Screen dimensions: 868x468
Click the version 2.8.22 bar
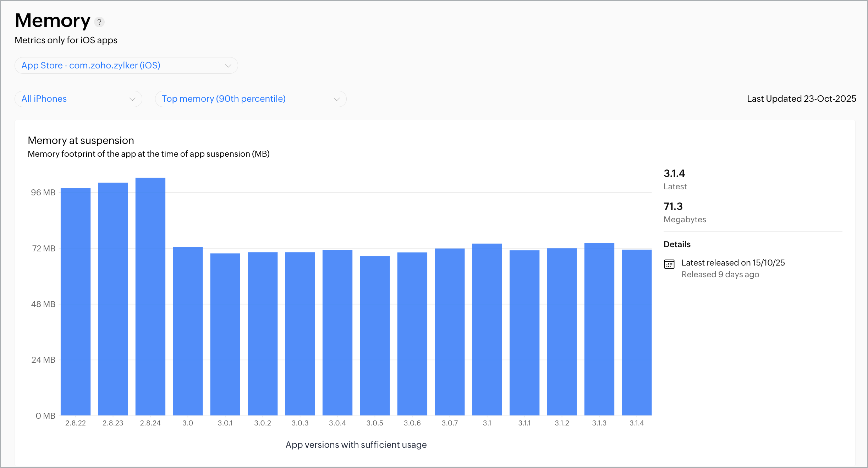[76, 301]
